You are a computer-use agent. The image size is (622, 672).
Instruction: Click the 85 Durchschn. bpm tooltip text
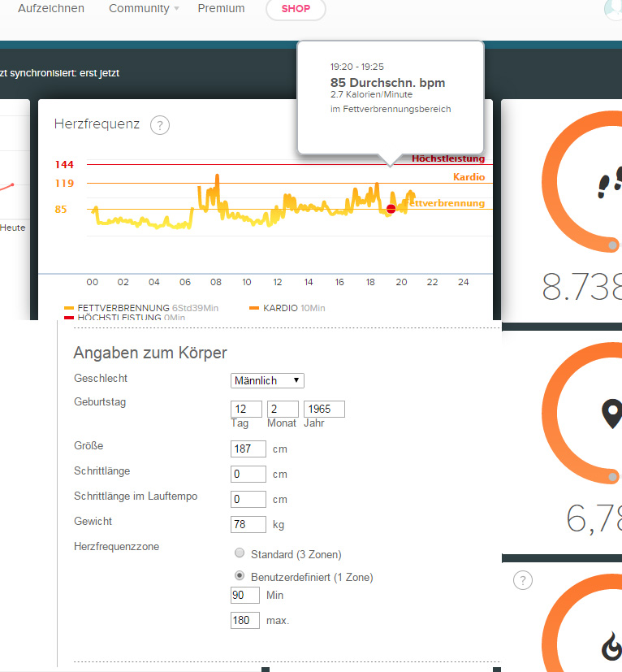[387, 83]
